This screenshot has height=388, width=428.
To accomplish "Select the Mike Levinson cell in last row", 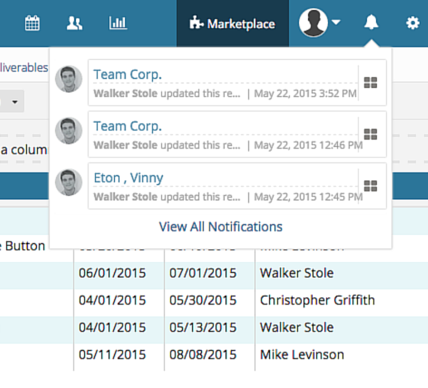I will pos(302,355).
